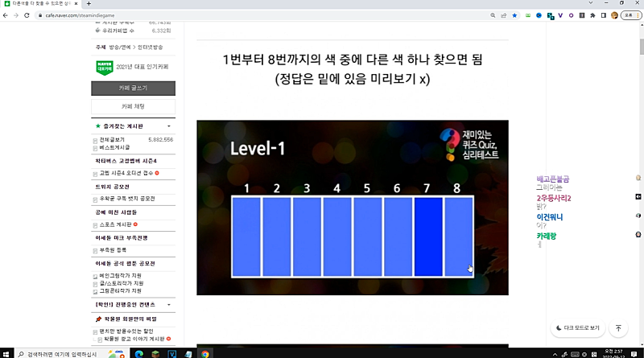Viewport: 644px width, 358px height.
Task: Click the address bar URL field
Action: point(263,15)
